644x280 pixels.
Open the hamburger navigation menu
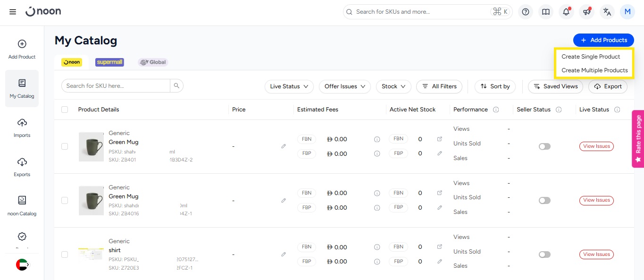tap(13, 12)
